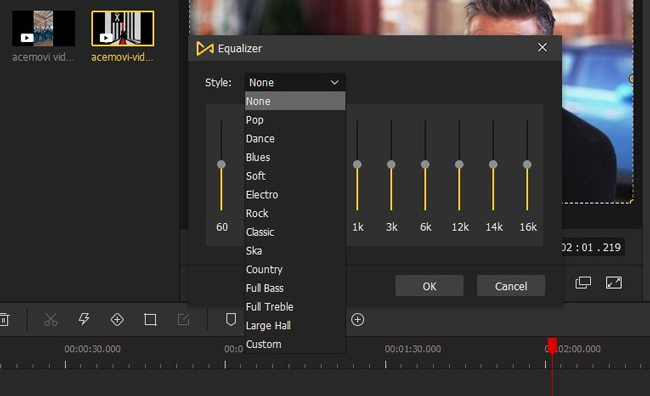Screen dimensions: 650x396
Task: Choose the Dance equalizer style
Action: pos(295,138)
